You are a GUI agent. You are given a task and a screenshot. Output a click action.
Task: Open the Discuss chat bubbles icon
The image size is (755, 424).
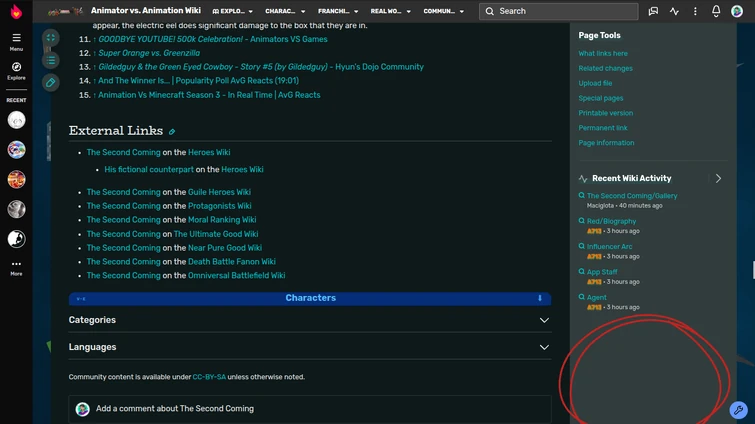pos(653,11)
